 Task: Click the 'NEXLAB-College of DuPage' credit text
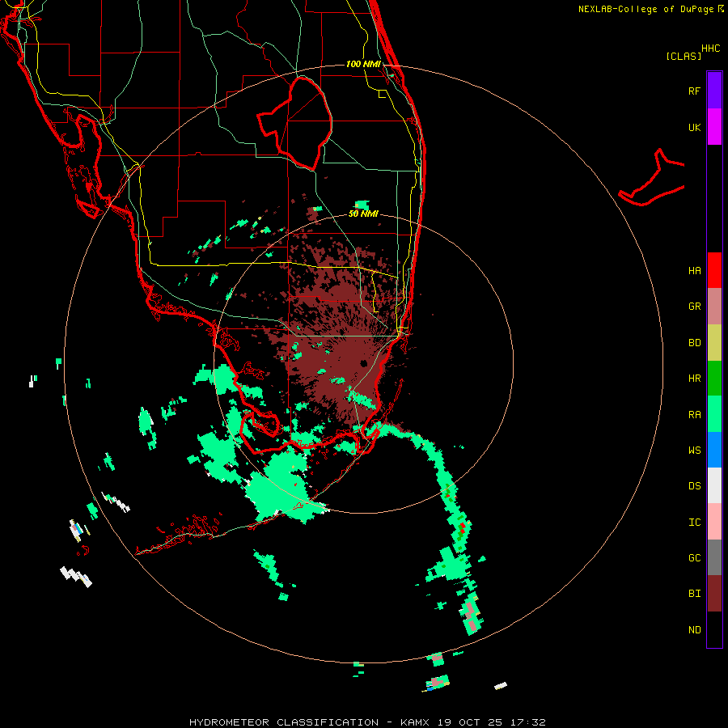[645, 9]
